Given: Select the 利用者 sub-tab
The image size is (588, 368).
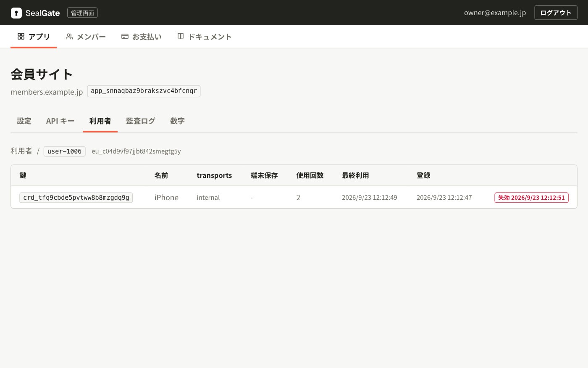Looking at the screenshot, I should [100, 121].
